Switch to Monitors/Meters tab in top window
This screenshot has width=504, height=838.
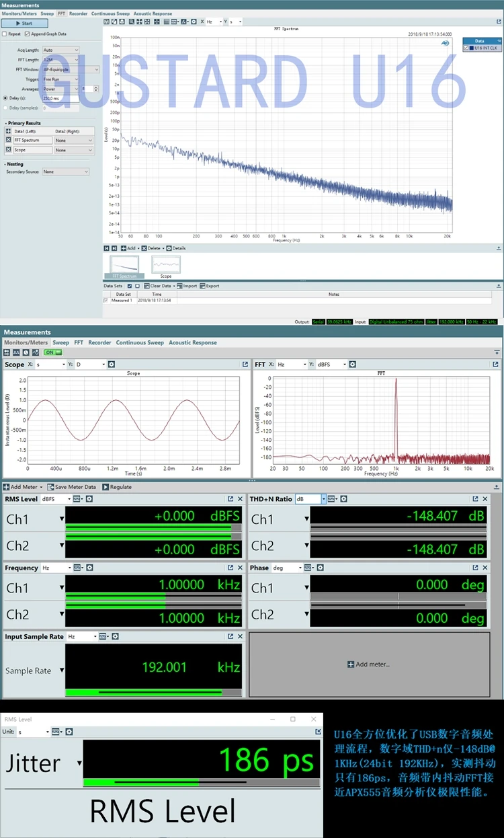pyautogui.click(x=19, y=13)
